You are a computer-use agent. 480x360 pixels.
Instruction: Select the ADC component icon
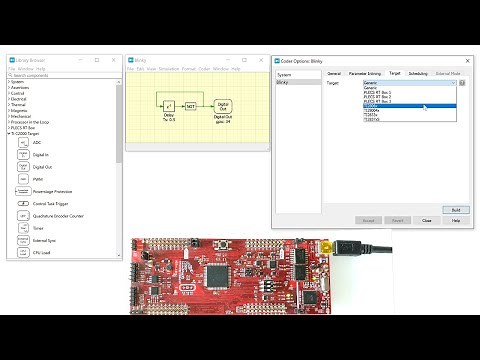click(x=23, y=143)
